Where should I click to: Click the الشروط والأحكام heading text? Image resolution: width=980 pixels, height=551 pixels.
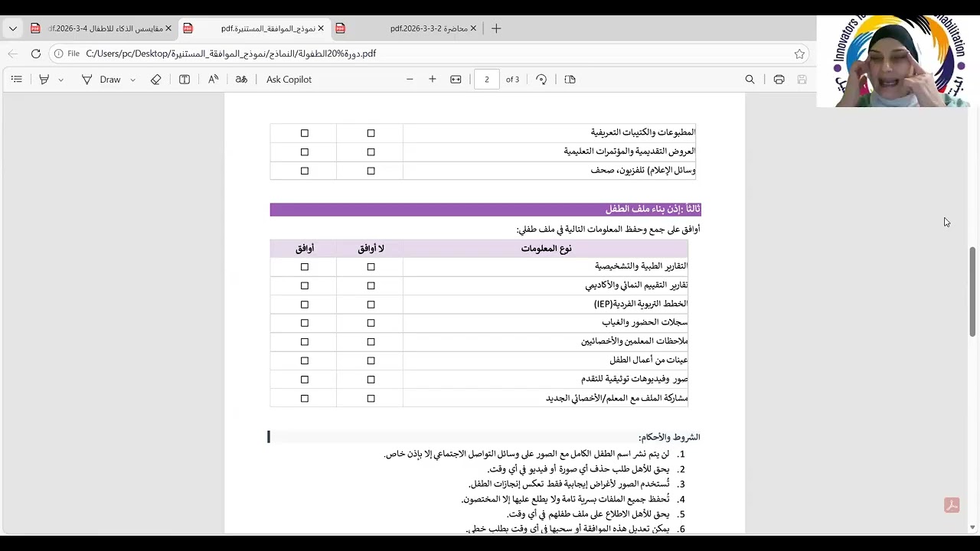coord(669,437)
